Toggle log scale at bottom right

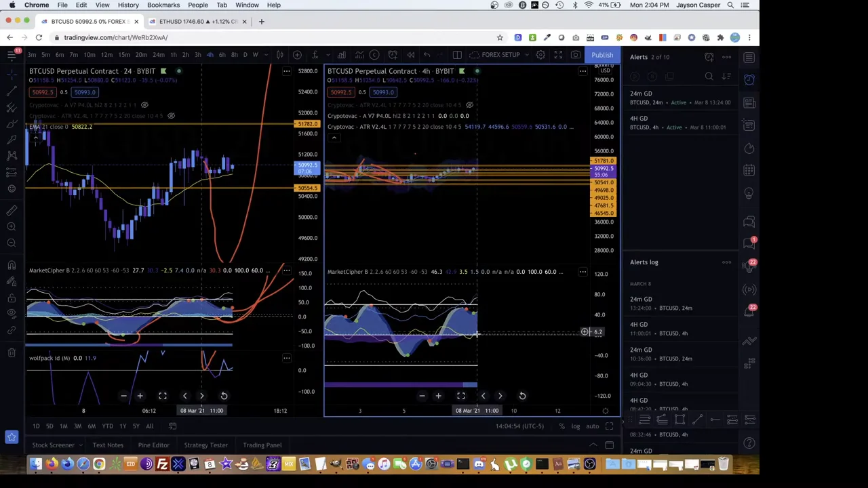click(575, 426)
